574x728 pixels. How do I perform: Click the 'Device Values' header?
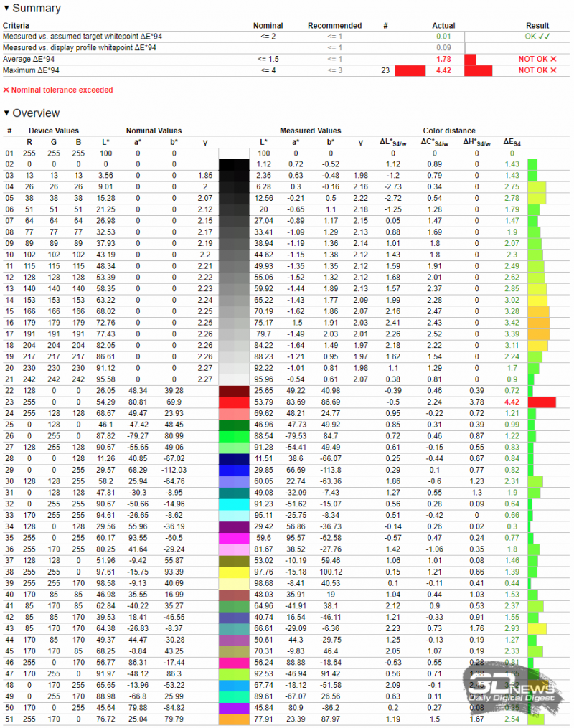pos(53,131)
